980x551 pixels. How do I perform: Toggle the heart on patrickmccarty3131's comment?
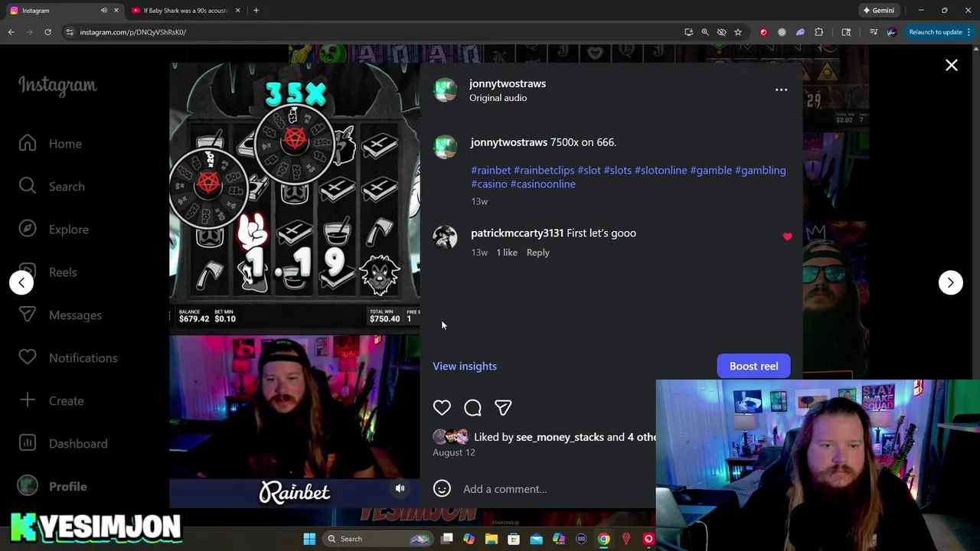click(787, 236)
